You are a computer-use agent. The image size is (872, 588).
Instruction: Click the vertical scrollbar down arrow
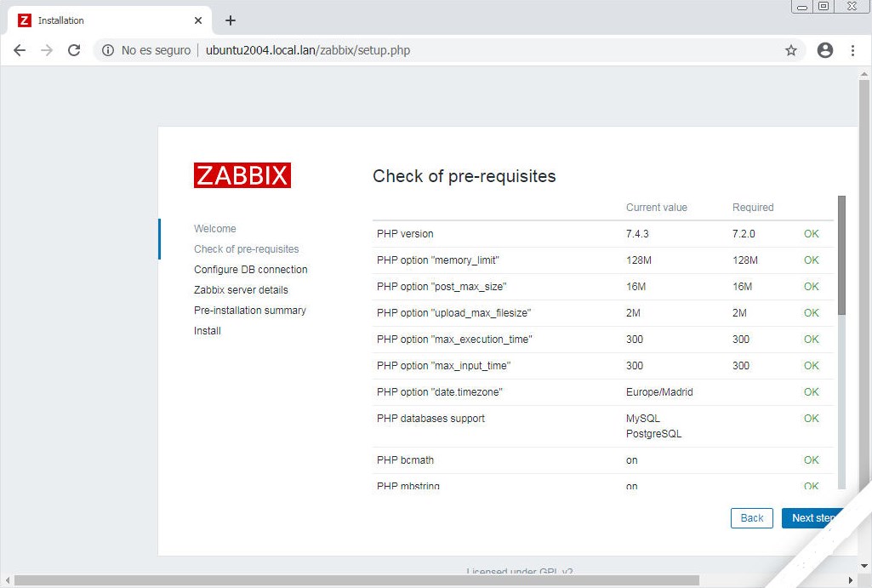point(863,567)
